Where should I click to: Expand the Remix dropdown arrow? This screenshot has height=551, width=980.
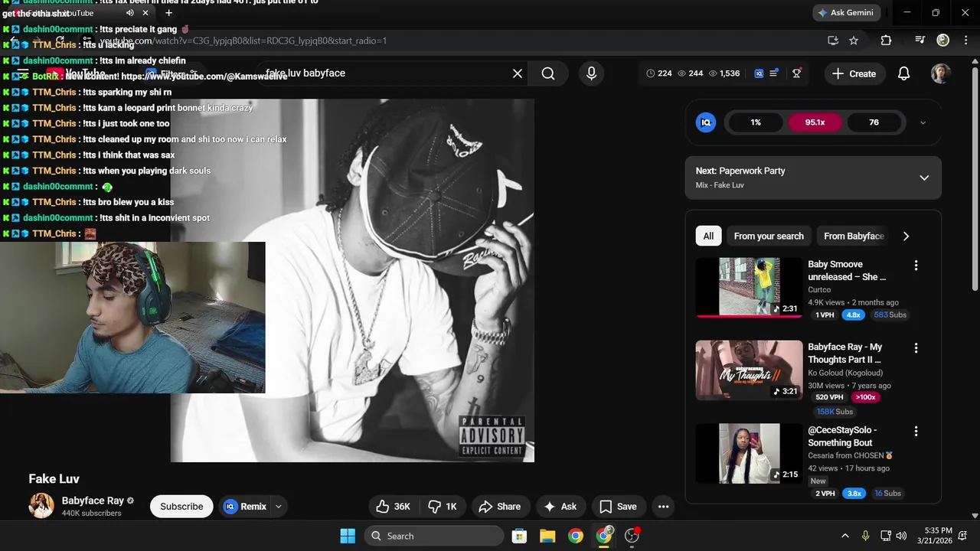coord(279,507)
